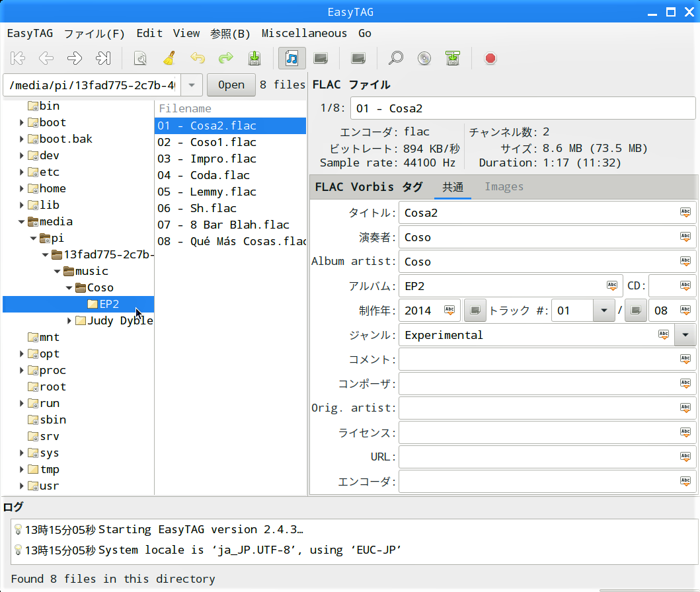This screenshot has width=700, height=592.
Task: Open the Miscellaneous menu
Action: [304, 34]
